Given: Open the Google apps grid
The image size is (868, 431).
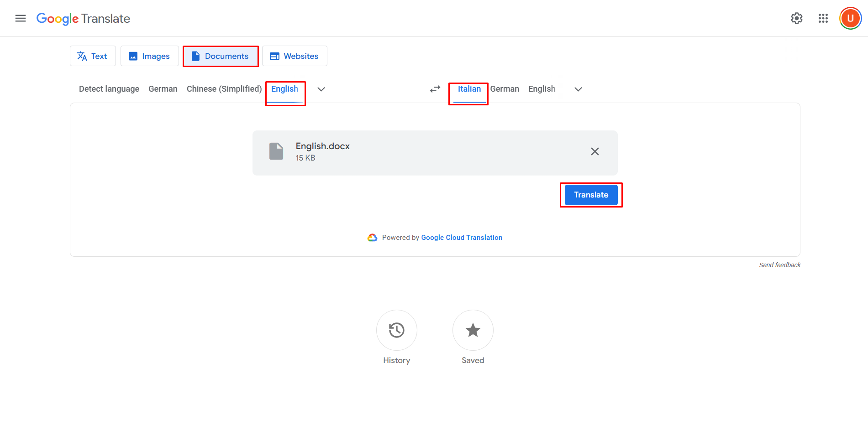Looking at the screenshot, I should coord(823,18).
